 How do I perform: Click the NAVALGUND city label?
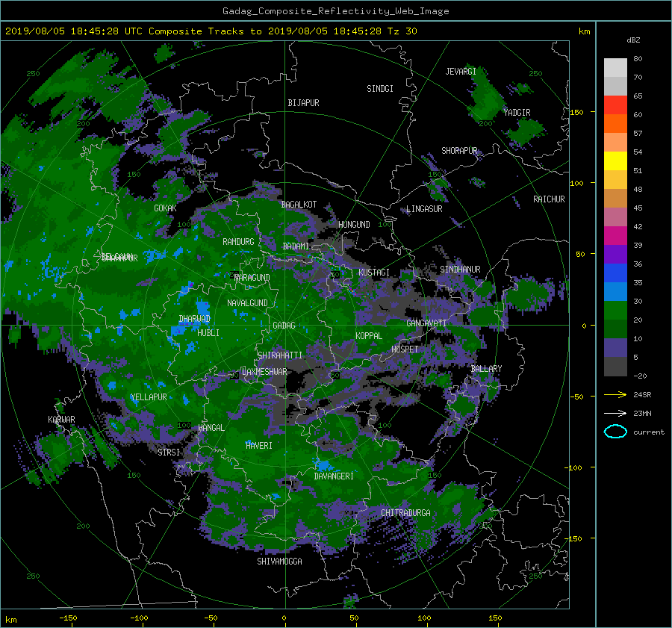(x=247, y=303)
